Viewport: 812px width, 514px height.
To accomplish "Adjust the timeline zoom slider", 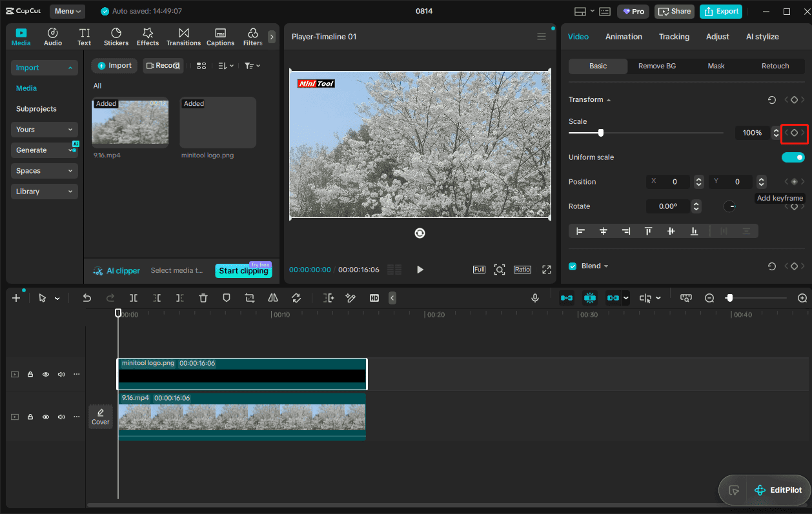I will click(x=729, y=298).
